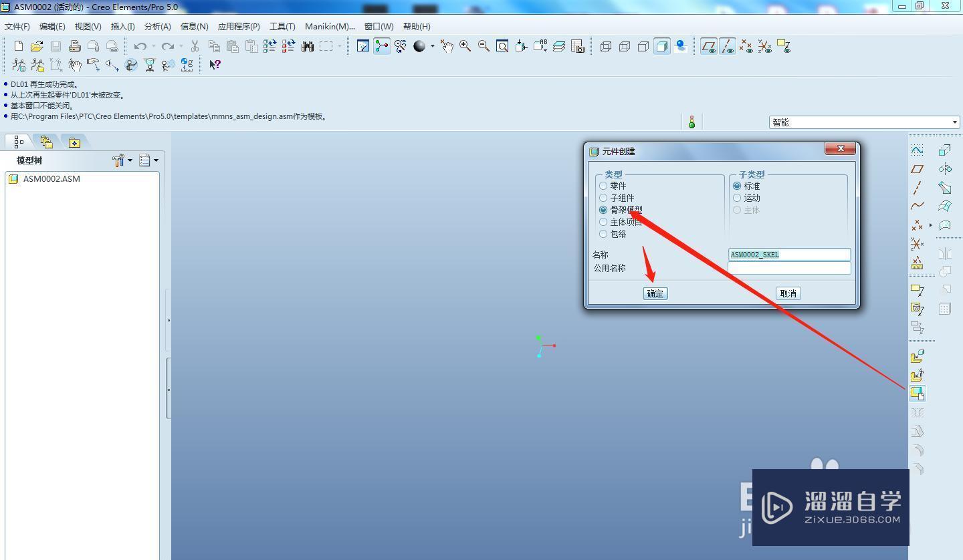Screen dimensions: 963x560
Task: Toggle the Spin Center icon
Action: (382, 46)
